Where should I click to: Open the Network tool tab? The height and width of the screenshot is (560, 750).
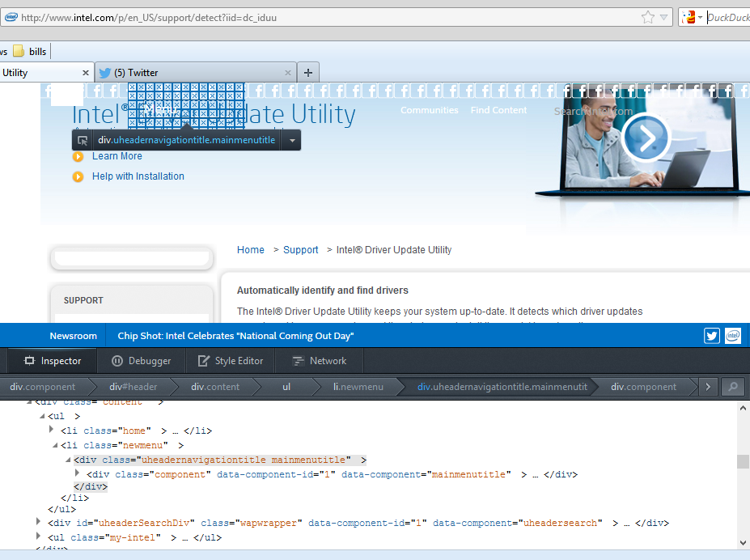tap(319, 361)
